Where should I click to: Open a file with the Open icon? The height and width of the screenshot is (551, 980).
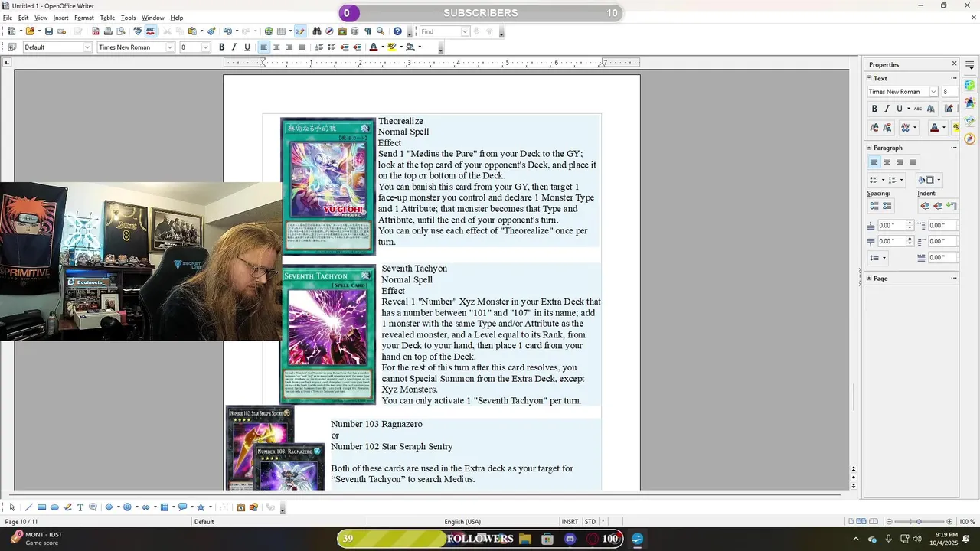[x=30, y=31]
